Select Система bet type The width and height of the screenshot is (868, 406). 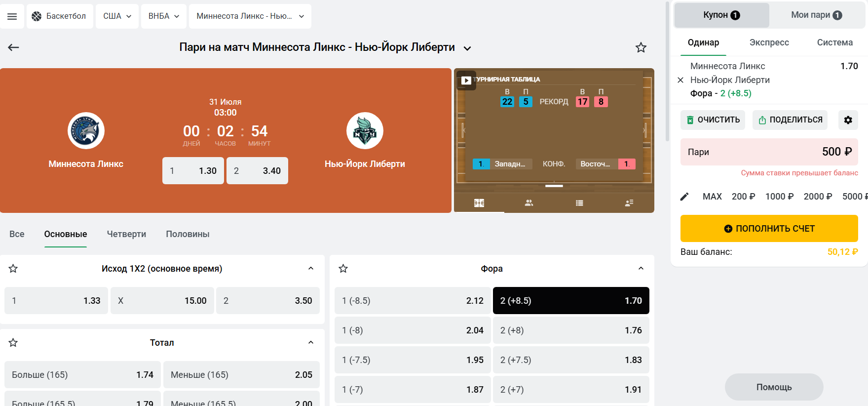[835, 42]
